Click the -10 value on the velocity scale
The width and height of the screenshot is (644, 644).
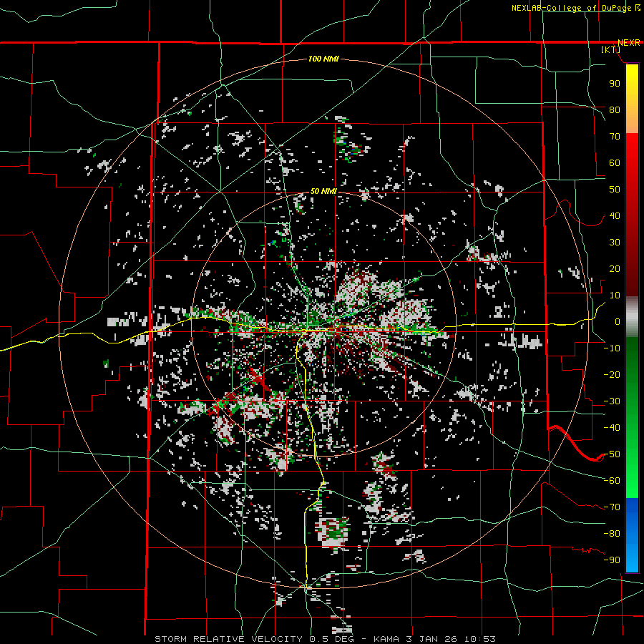click(x=612, y=348)
